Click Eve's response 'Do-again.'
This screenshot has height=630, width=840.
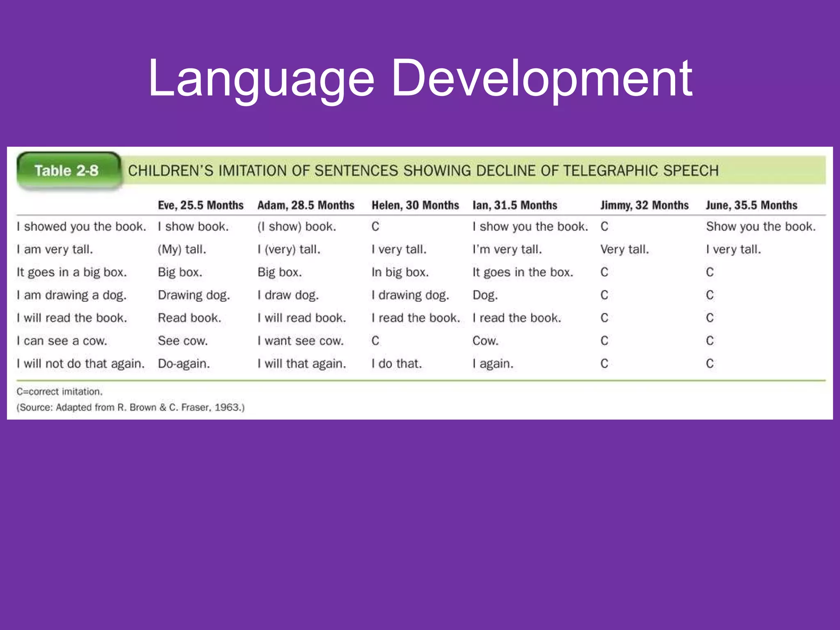tap(184, 364)
